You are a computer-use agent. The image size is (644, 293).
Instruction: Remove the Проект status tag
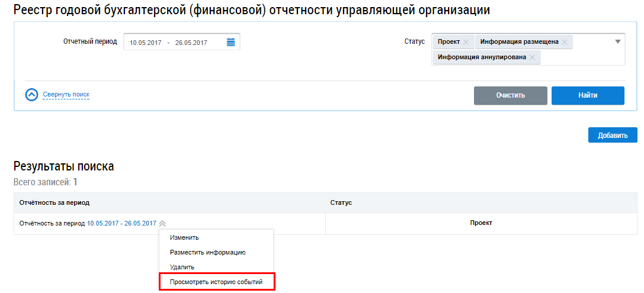[x=466, y=42]
